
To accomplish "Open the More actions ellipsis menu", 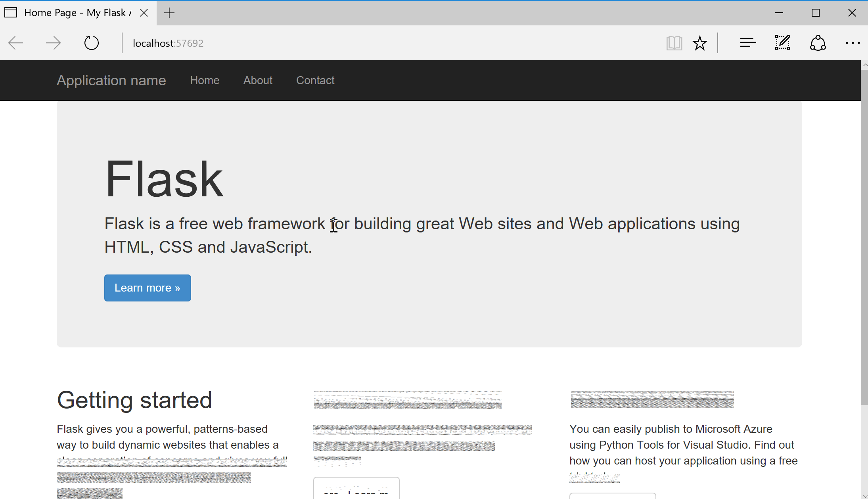I will (852, 43).
